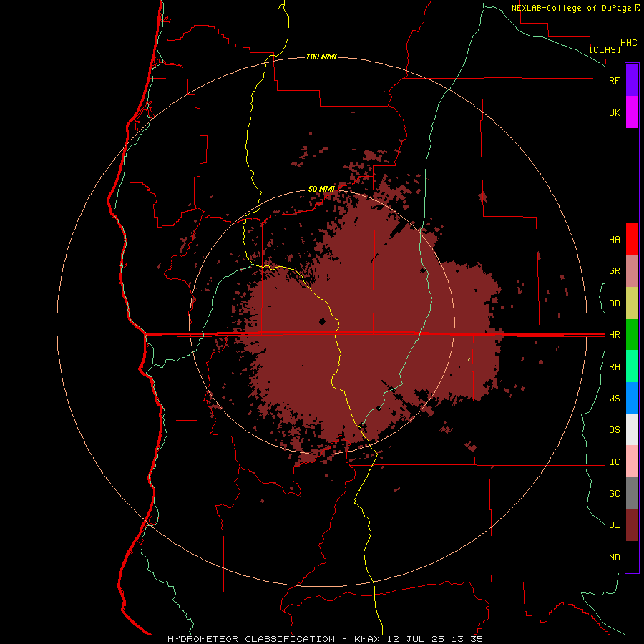Click the GR salmon legend swatch
Viewport: 644px width, 644px height.
632,271
